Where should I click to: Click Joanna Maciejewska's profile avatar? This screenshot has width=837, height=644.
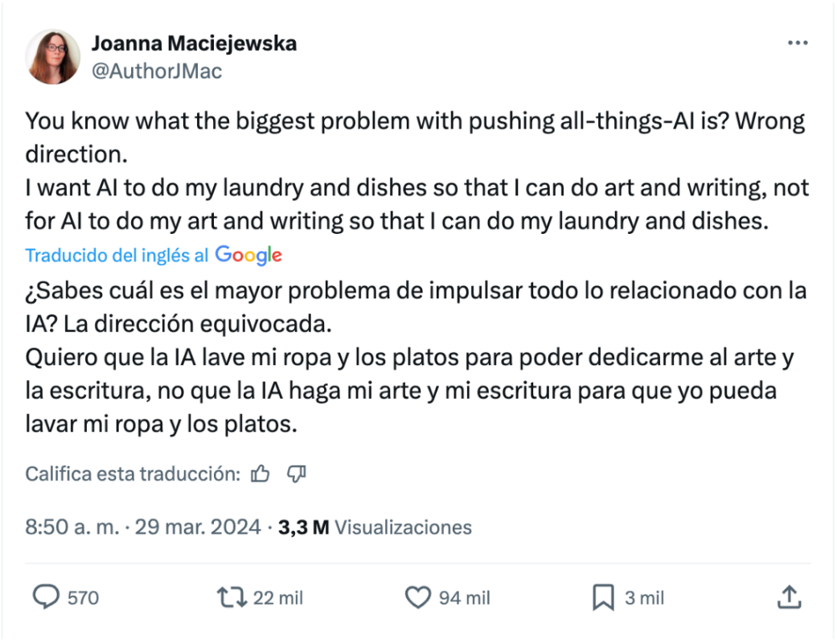[x=53, y=57]
